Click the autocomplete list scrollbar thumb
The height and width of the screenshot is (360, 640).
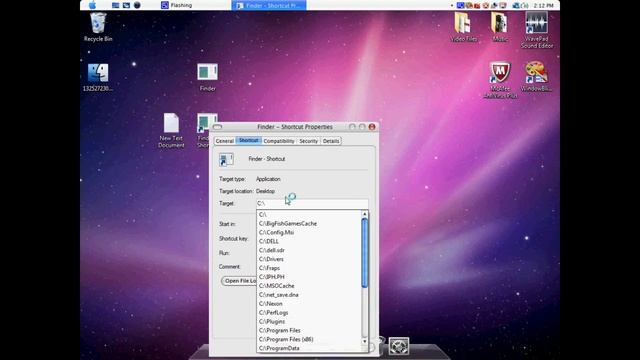click(x=364, y=253)
